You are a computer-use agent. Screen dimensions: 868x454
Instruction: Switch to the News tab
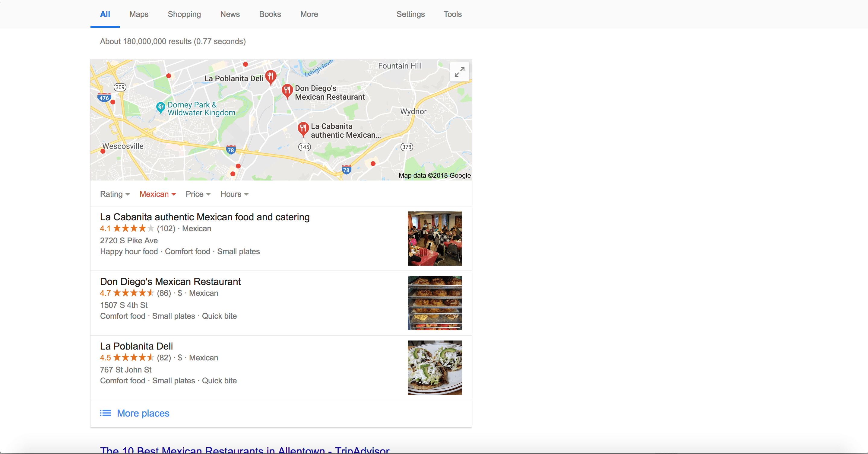[x=230, y=14]
